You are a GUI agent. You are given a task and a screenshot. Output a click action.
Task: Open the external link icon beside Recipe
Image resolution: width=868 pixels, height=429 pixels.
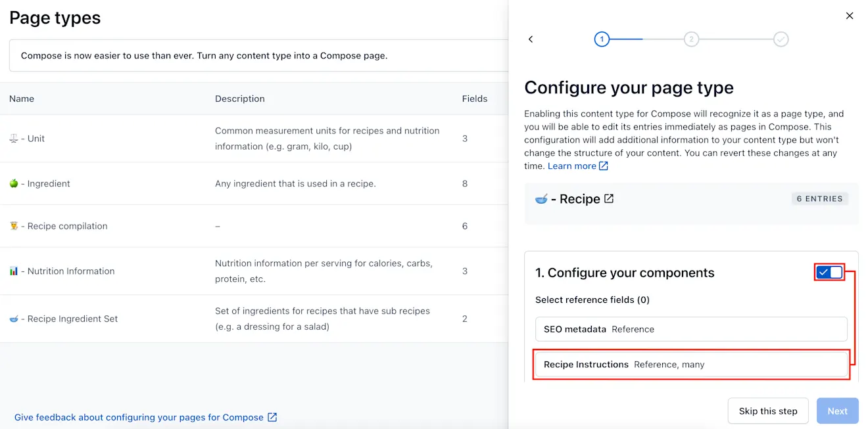coord(609,198)
